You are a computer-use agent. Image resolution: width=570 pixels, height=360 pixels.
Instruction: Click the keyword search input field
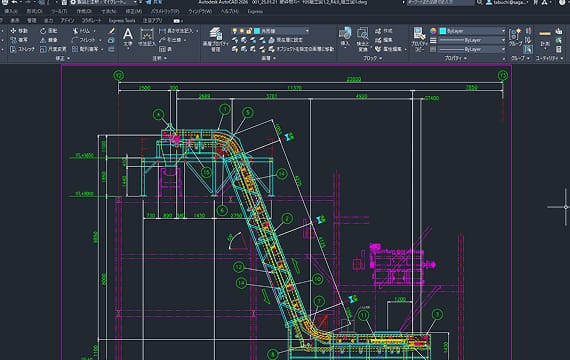pyautogui.click(x=441, y=3)
